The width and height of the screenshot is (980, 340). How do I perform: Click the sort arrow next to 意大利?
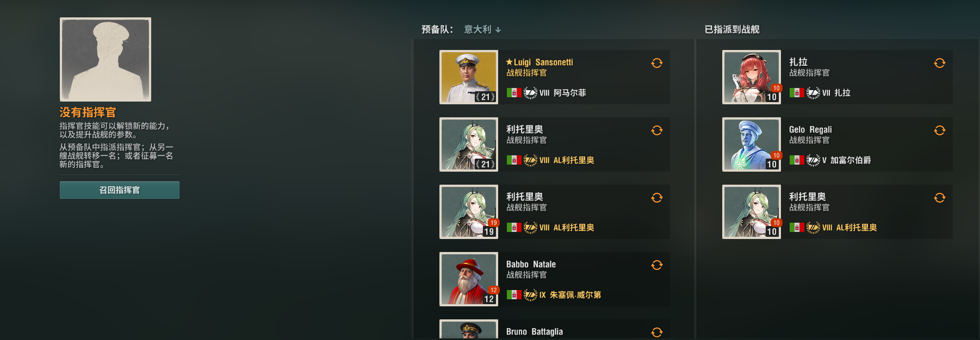pyautogui.click(x=498, y=30)
